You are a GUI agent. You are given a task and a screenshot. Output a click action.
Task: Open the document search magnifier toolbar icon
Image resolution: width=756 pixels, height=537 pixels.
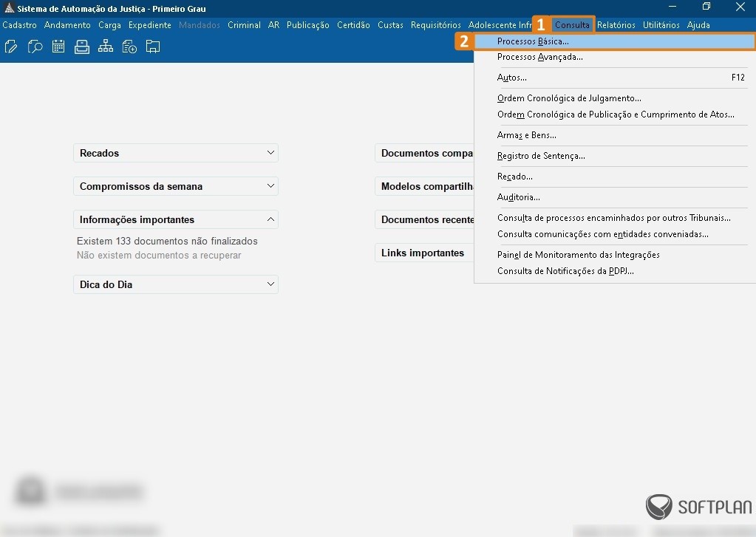point(35,47)
